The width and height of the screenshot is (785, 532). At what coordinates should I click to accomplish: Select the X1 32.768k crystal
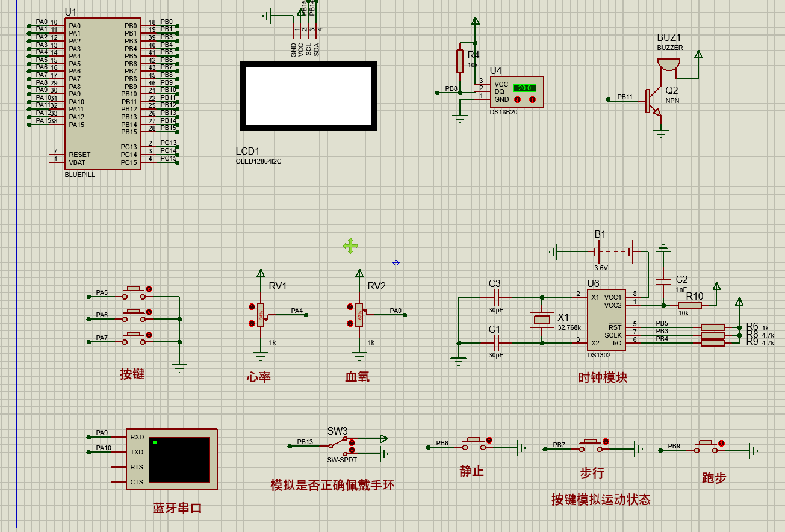click(542, 321)
